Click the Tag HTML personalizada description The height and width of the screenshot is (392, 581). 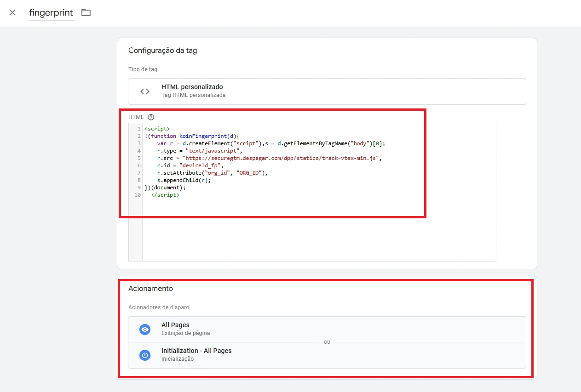tap(193, 95)
